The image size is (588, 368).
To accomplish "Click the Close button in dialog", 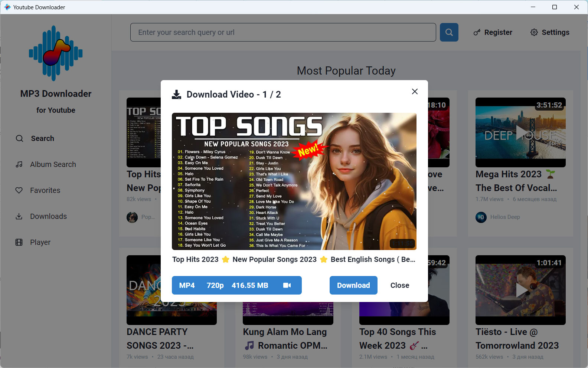I will [400, 285].
